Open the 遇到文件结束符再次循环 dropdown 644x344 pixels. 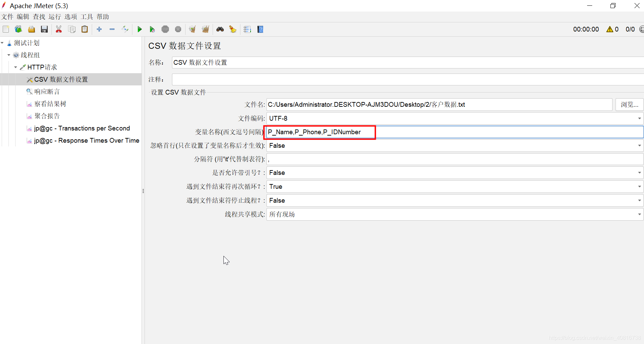455,187
